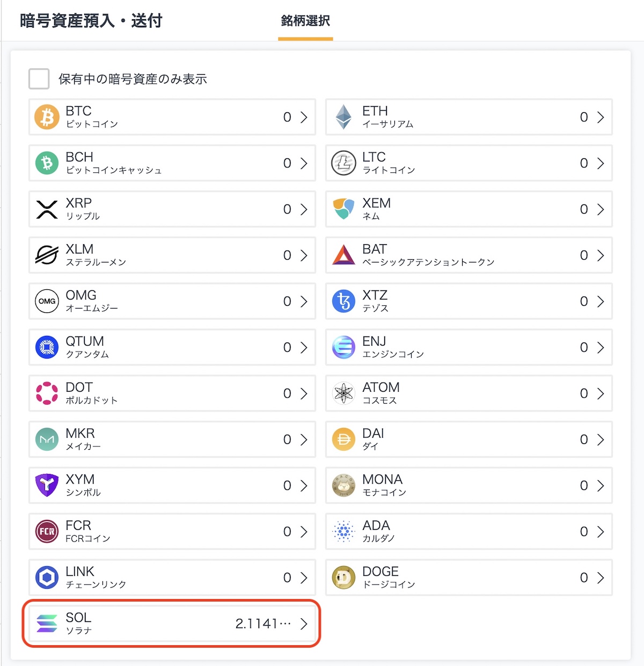This screenshot has width=644, height=666.
Task: Click the Cardano ADA logo icon
Action: point(343,532)
